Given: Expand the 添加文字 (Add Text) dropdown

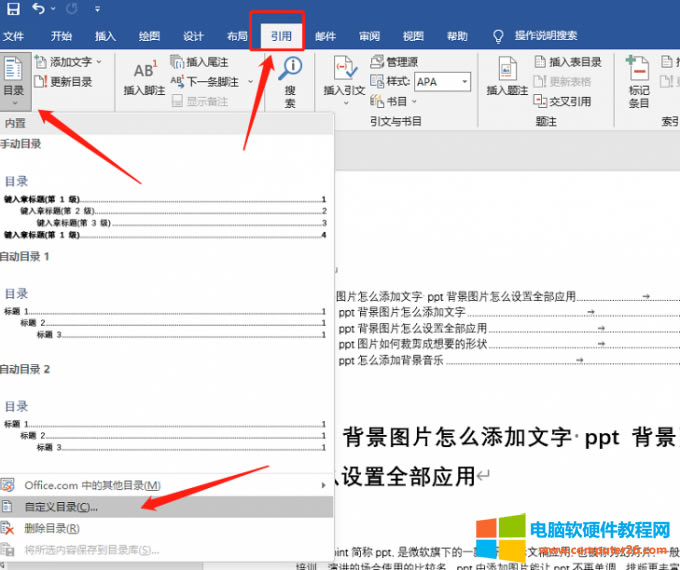Looking at the screenshot, I should 98,62.
